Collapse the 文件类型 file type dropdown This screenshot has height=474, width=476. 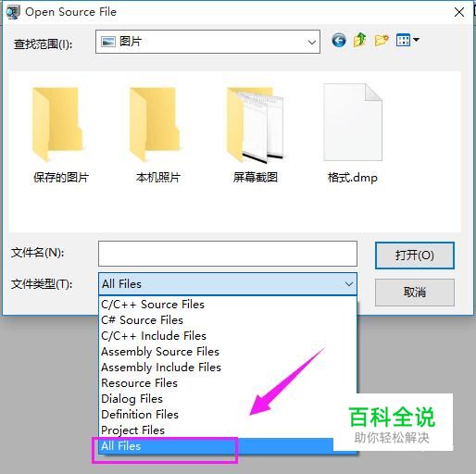pyautogui.click(x=349, y=284)
